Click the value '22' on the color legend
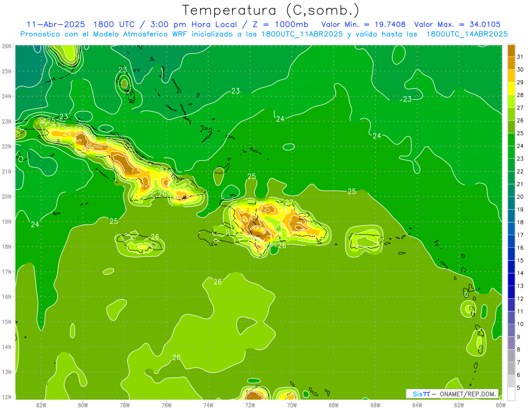 (x=520, y=172)
